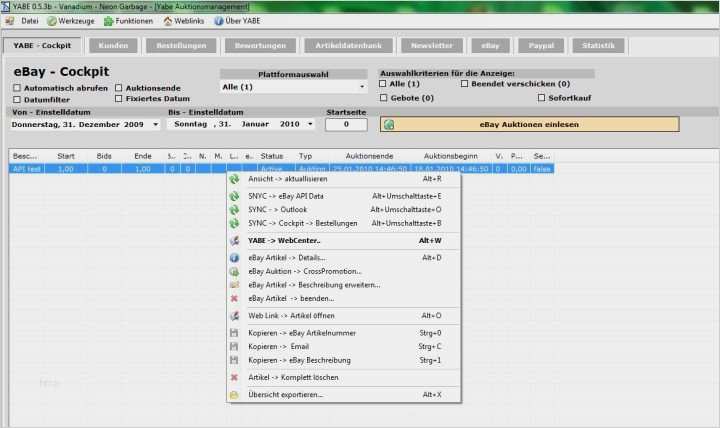Switch to the Newsletter tab
This screenshot has height=428, width=720.
point(432,45)
